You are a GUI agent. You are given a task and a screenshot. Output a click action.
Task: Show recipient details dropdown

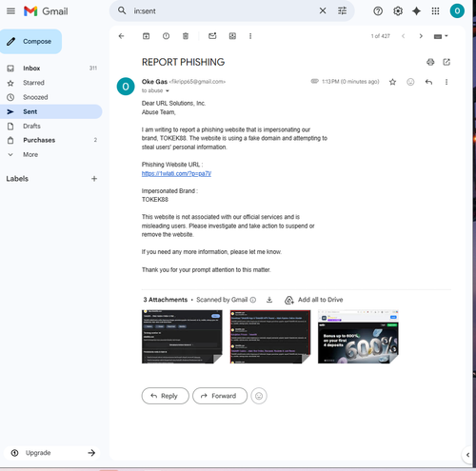(x=168, y=91)
